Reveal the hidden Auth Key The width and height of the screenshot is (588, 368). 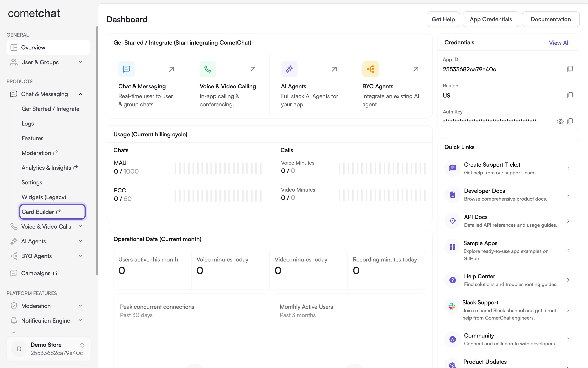click(x=560, y=121)
